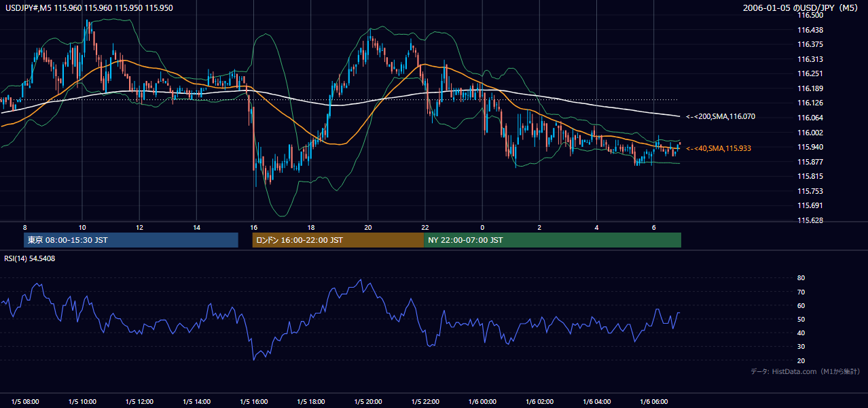Click the 116.313 price axis label

pos(809,59)
